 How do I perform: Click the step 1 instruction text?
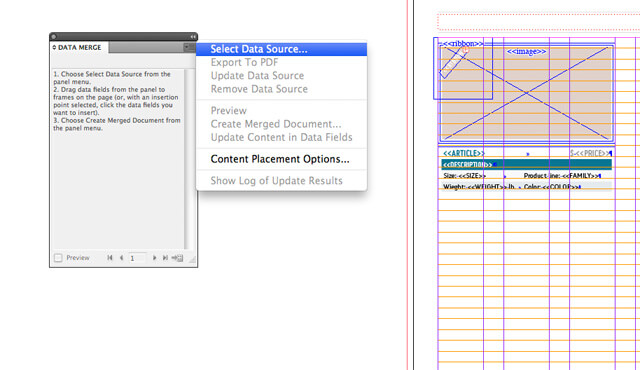(x=112, y=78)
